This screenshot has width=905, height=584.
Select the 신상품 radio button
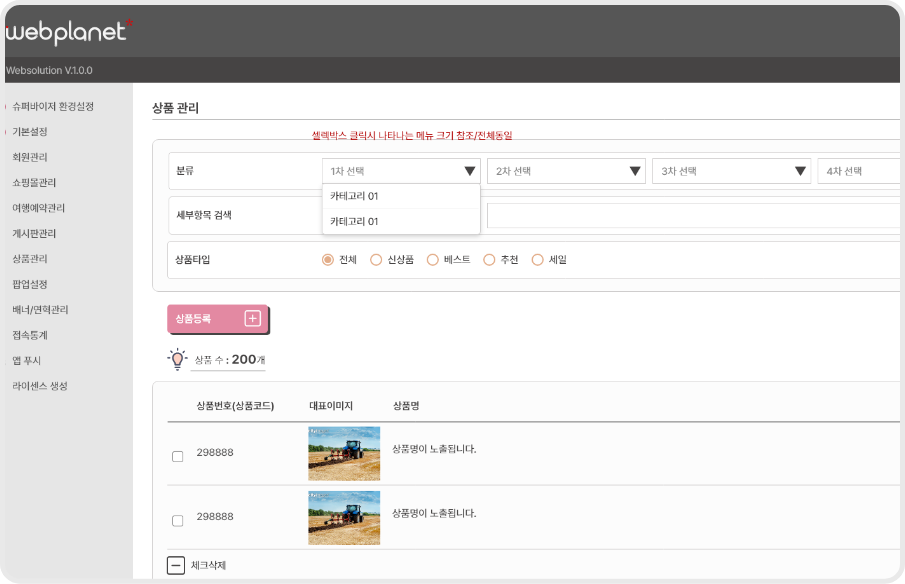coord(376,260)
